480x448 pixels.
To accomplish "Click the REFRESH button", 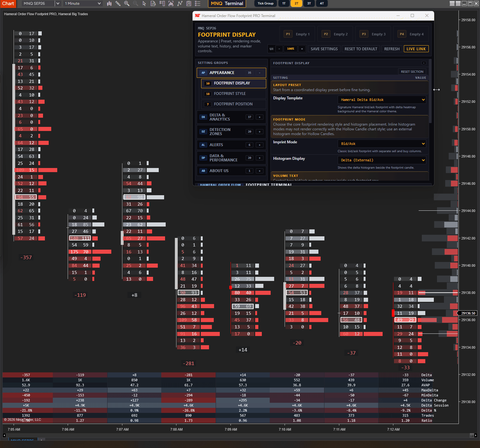I will tap(392, 49).
